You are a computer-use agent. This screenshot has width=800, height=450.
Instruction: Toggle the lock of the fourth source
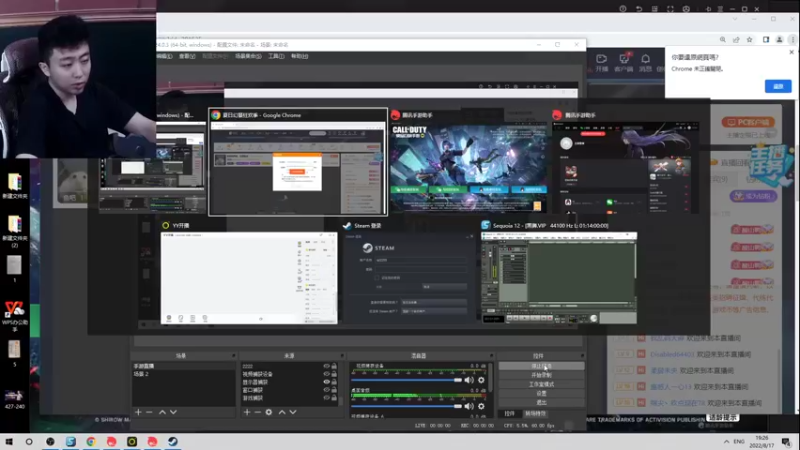334,390
